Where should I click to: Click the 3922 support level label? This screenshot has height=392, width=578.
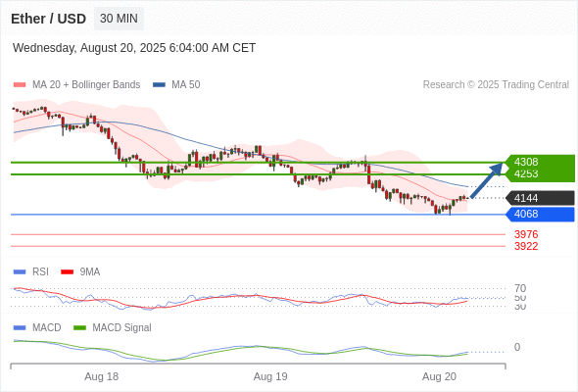(x=526, y=246)
